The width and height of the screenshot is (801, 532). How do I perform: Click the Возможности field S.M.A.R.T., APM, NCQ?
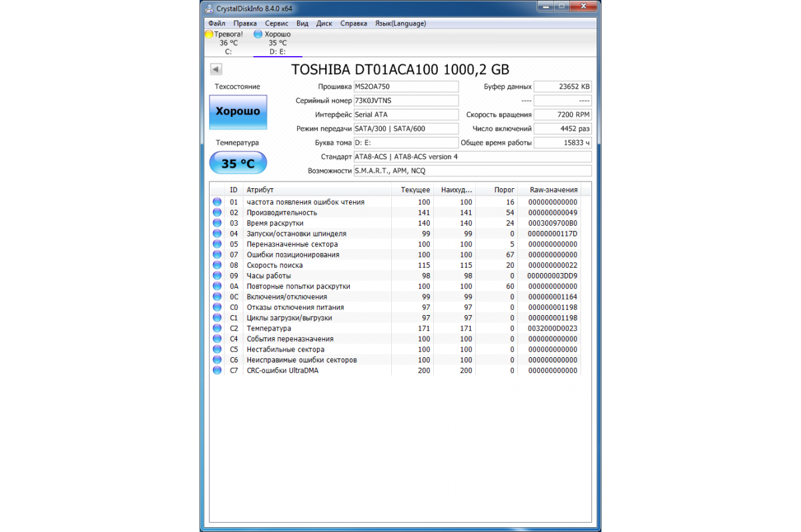[472, 171]
